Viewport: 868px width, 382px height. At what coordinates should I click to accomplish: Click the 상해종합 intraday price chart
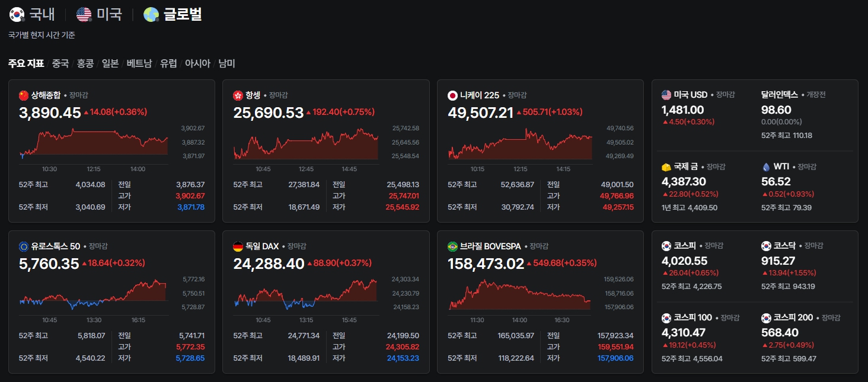(x=94, y=143)
